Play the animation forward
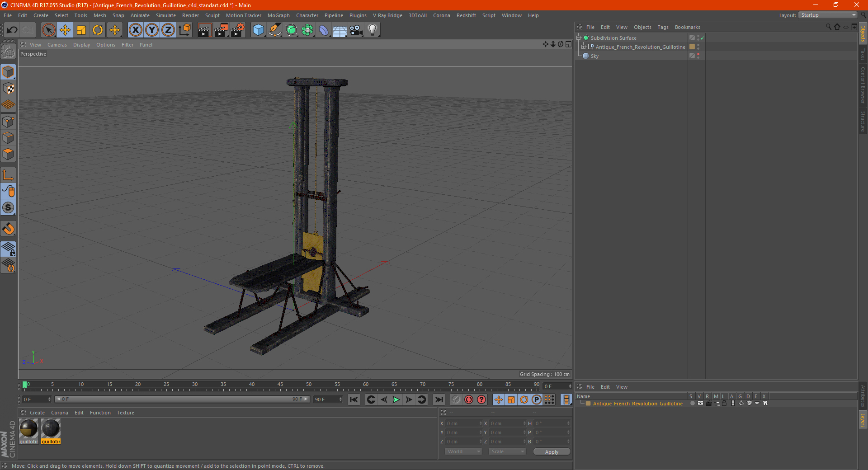 coord(396,399)
